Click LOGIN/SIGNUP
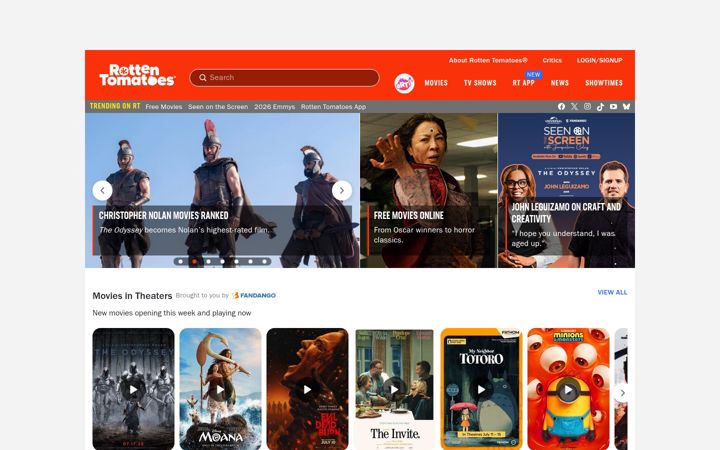The height and width of the screenshot is (450, 720). click(x=600, y=60)
